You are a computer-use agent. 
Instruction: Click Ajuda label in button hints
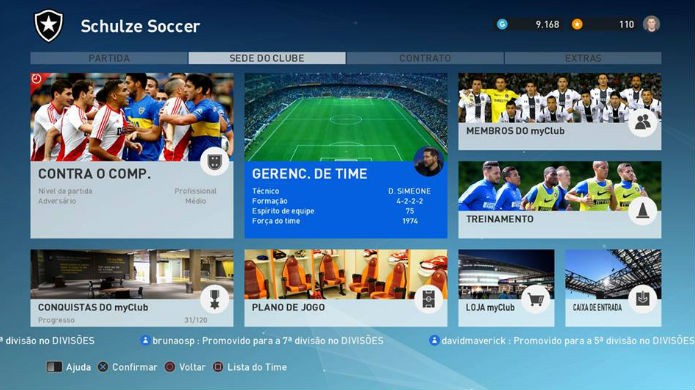coord(78,367)
